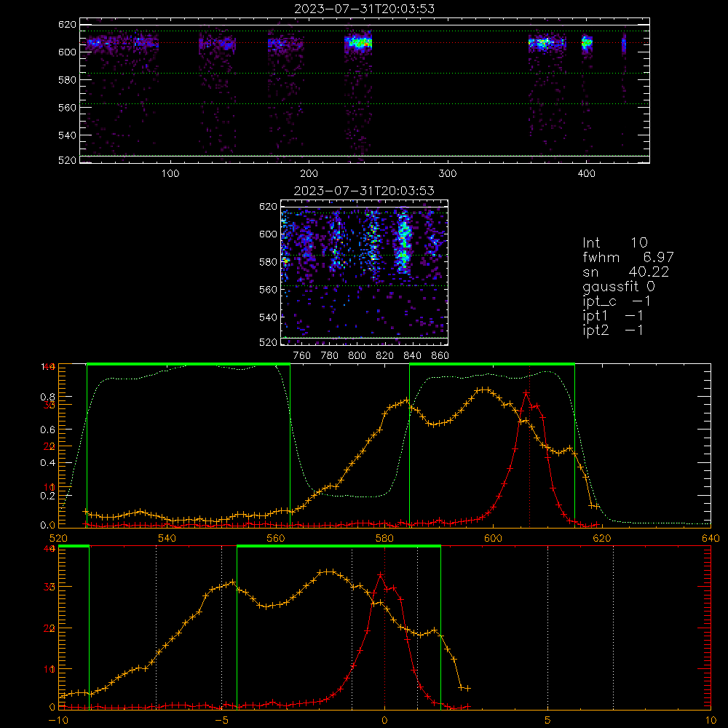Click x-axis label 640 on third plot
The image size is (728, 728).
(711, 538)
